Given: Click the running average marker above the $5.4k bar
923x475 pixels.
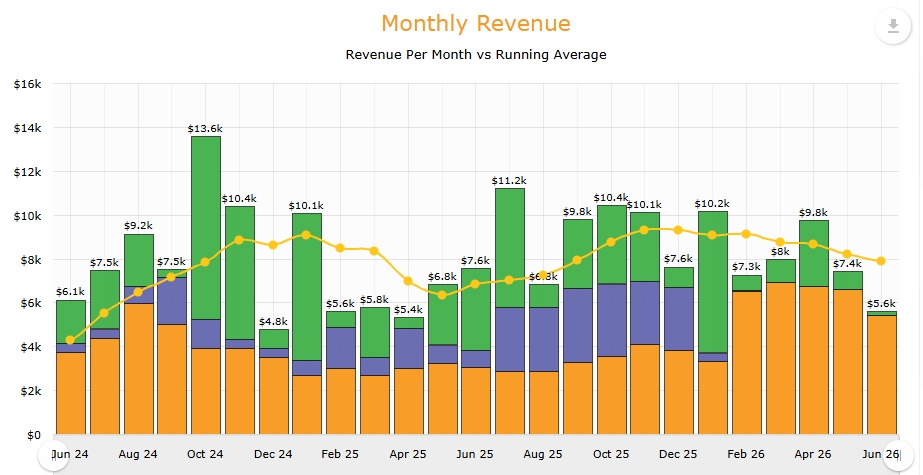Looking at the screenshot, I should click(x=408, y=281).
